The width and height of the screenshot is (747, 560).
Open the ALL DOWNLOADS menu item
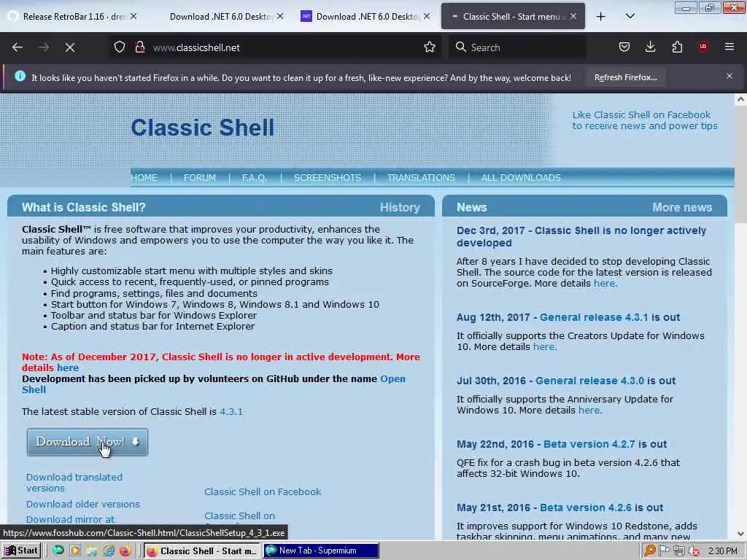click(x=521, y=178)
